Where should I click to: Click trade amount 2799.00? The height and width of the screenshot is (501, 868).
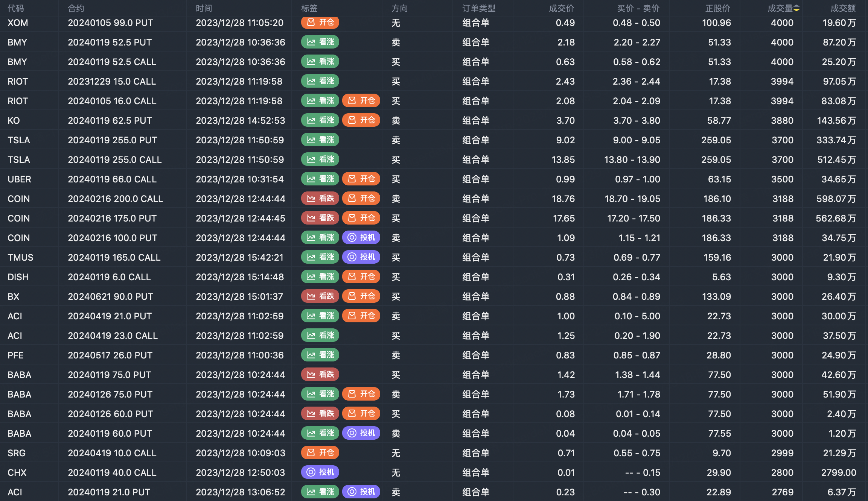coord(839,472)
